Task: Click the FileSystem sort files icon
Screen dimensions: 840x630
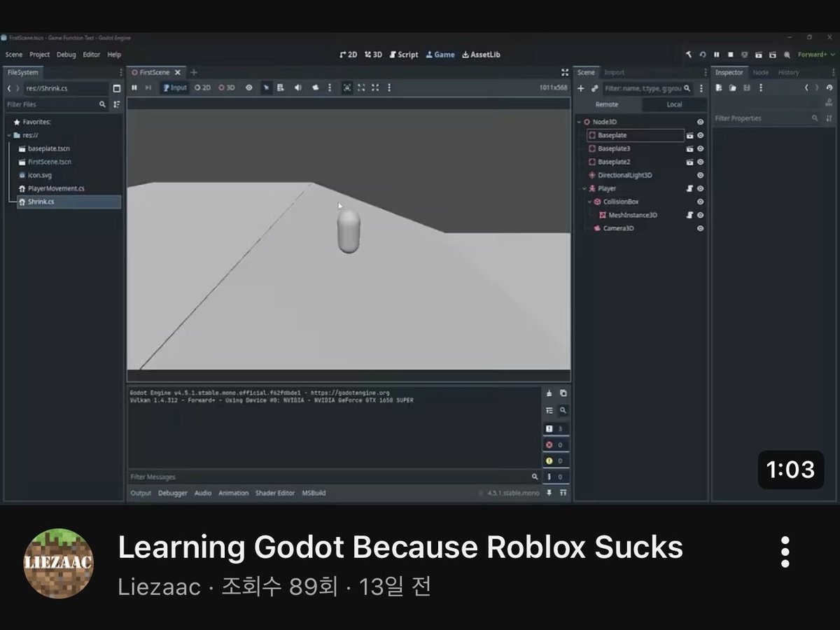Action: click(x=116, y=104)
